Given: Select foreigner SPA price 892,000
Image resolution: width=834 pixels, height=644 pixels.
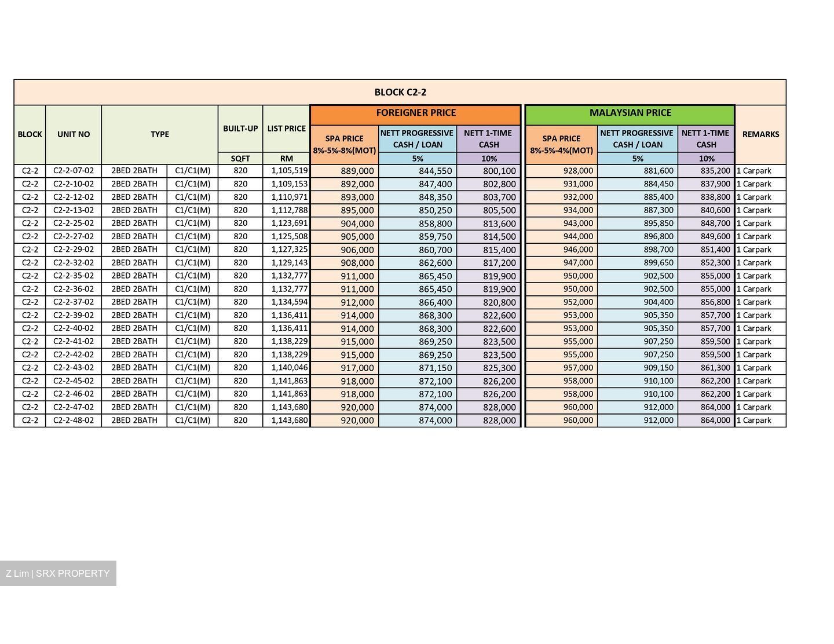Looking at the screenshot, I should click(x=357, y=184).
